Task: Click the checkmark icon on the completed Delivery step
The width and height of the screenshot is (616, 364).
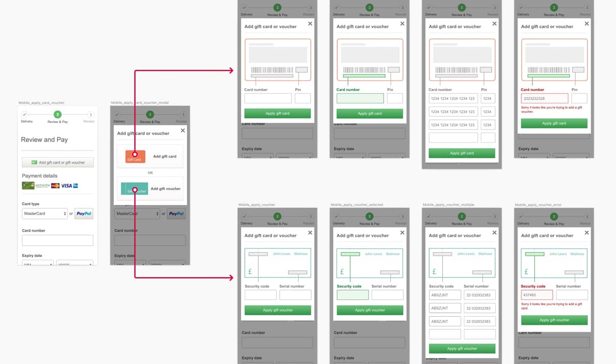Action: (x=24, y=114)
